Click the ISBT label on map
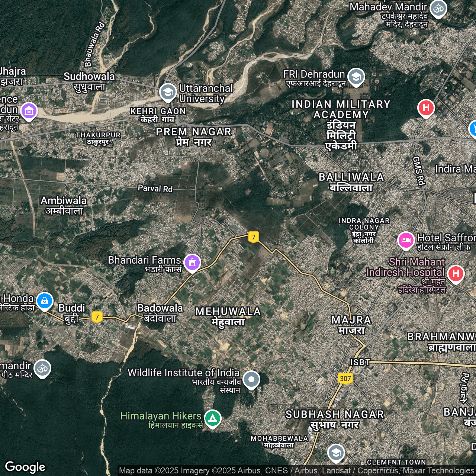This screenshot has height=476, width=476. (360, 362)
